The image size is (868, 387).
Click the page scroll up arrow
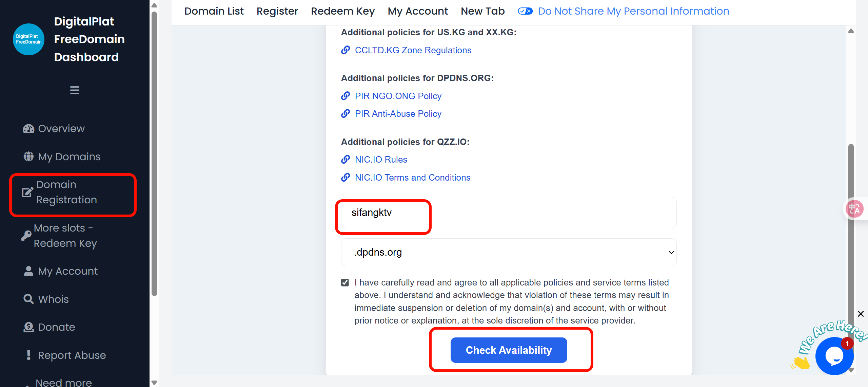click(851, 31)
